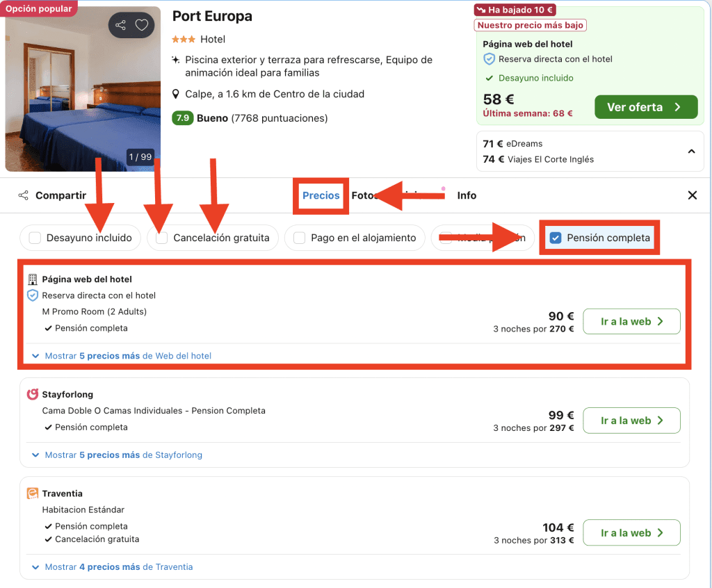Uncheck the Pensión completa filter

[x=556, y=238]
